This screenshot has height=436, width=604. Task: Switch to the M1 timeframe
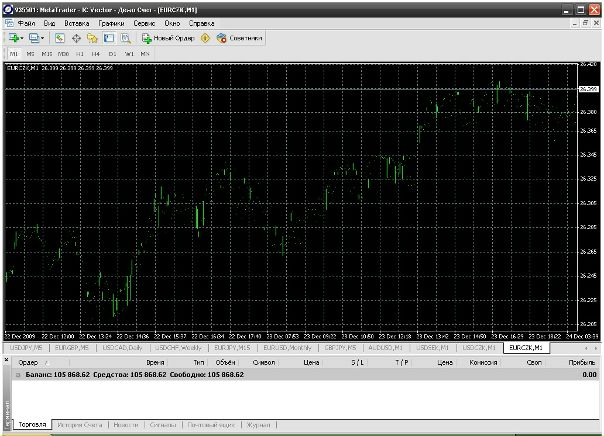[14, 52]
